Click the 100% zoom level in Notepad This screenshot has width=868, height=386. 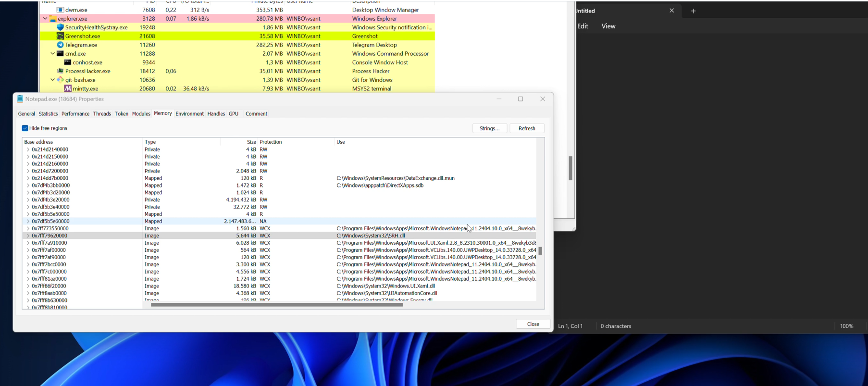846,326
